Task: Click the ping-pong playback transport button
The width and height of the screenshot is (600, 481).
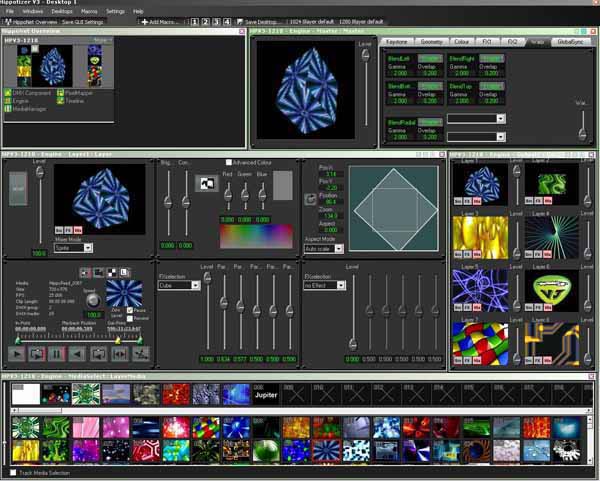Action: (119, 354)
